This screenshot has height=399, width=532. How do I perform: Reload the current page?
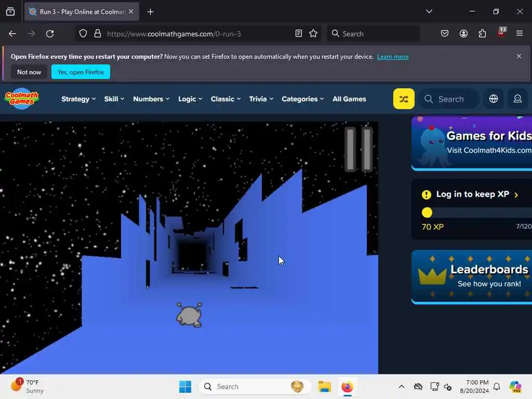coord(50,34)
